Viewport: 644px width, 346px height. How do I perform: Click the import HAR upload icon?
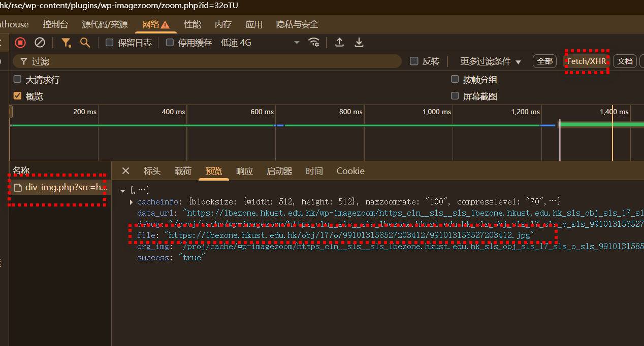[x=340, y=43]
